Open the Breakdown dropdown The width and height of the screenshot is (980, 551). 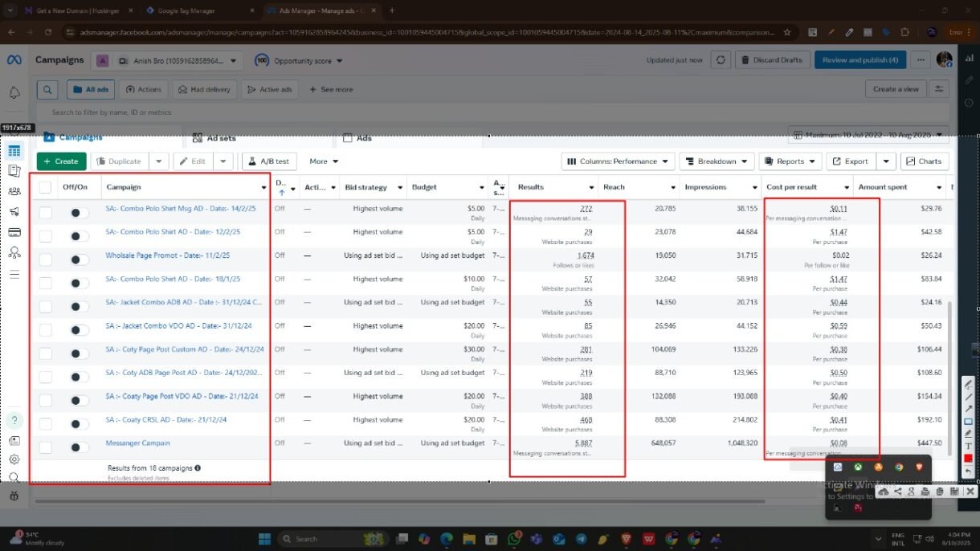(717, 161)
